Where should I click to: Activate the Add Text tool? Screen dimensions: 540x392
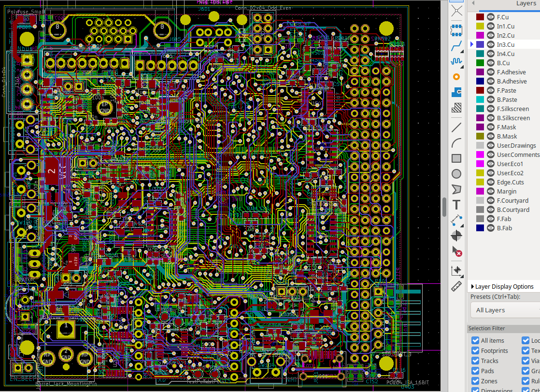pos(456,205)
